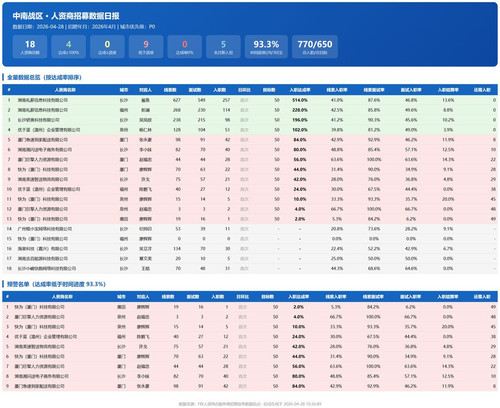
Task: Click 80.0% in warning list row 8
Action: pyautogui.click(x=298, y=376)
